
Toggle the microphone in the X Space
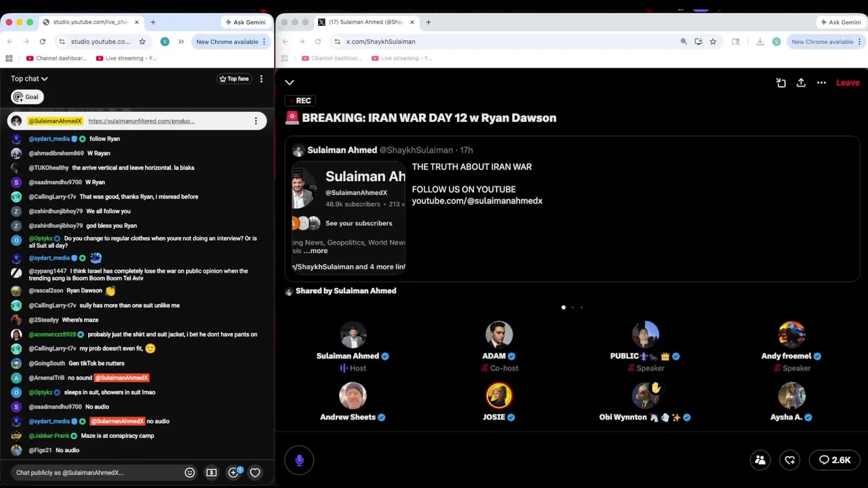pyautogui.click(x=299, y=460)
